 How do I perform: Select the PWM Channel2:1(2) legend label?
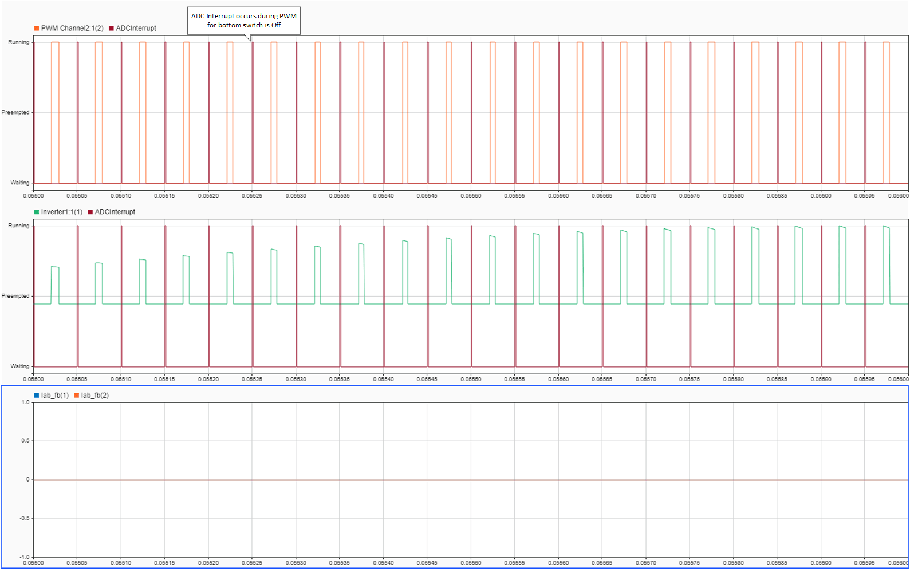(x=72, y=28)
